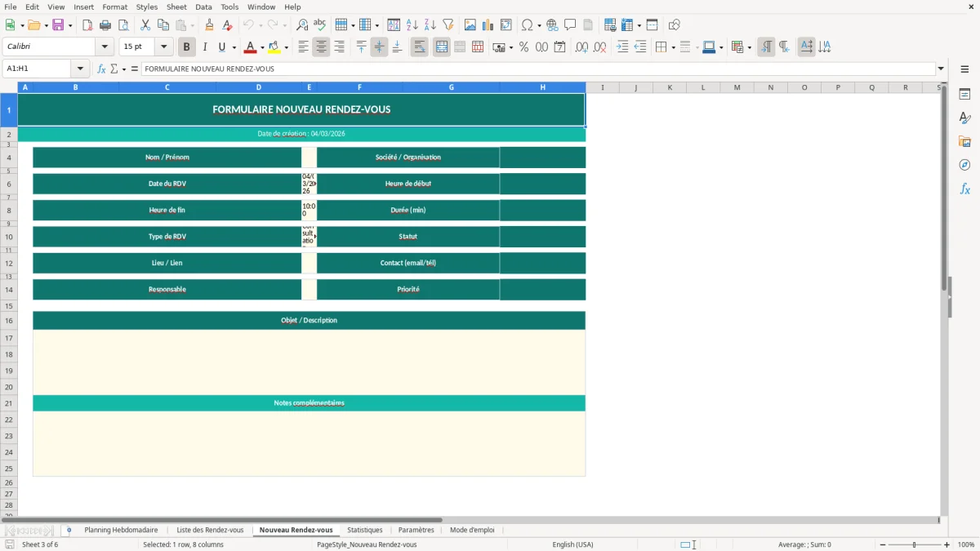Viewport: 980px width, 551px height.
Task: Toggle Align Left
Action: (303, 47)
